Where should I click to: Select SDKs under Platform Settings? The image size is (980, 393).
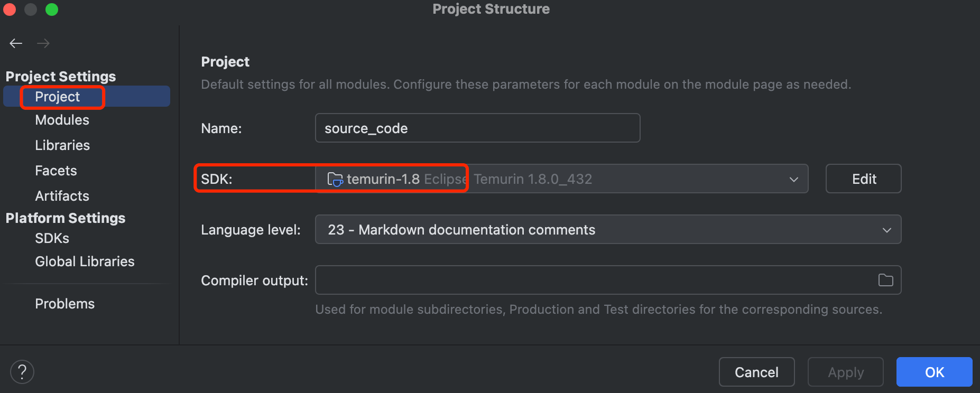(52, 238)
